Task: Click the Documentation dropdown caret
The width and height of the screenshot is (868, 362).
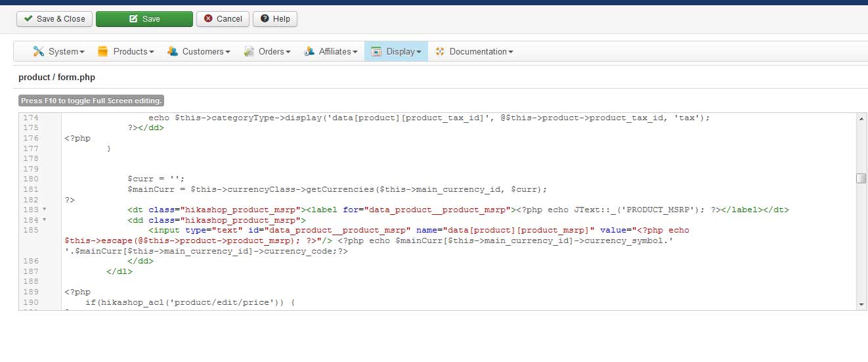Action: click(x=511, y=52)
